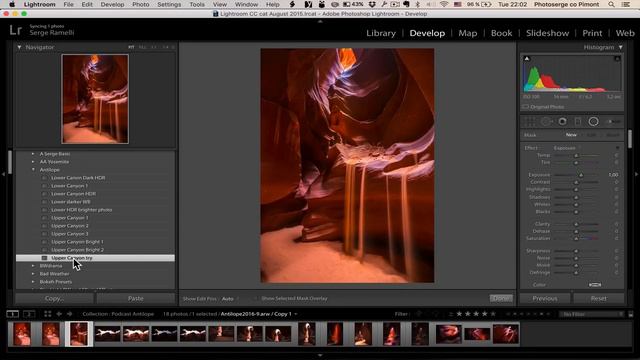
Task: Click the second window display icon
Action: point(29,314)
